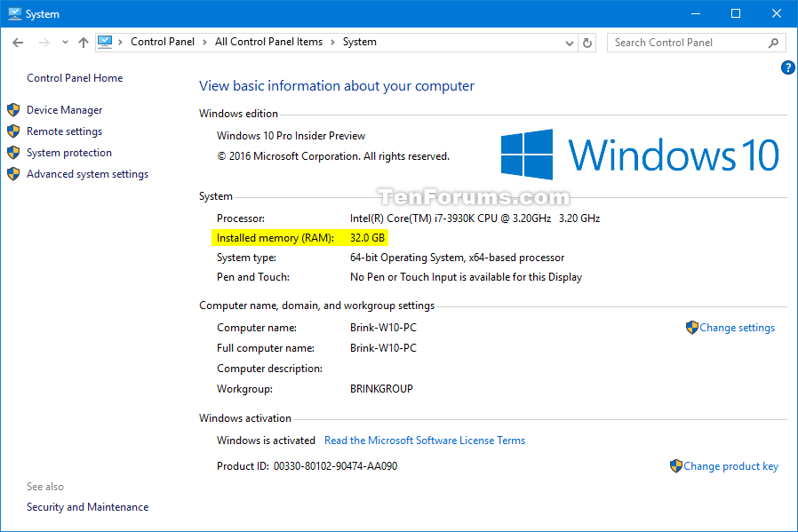Click the BRINKGROUP workgroup value

point(381,389)
